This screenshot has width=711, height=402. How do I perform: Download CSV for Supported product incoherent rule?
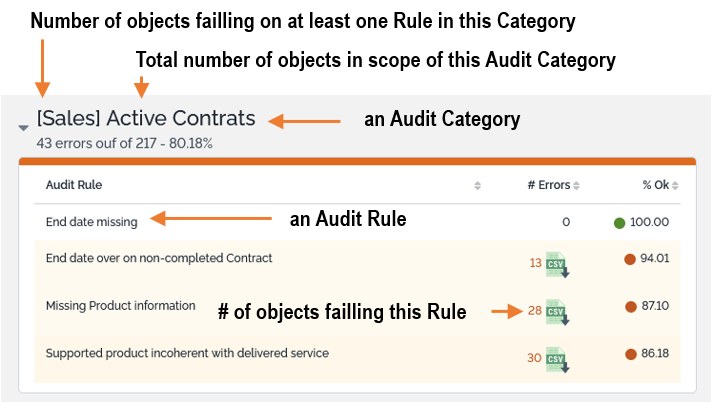click(558, 358)
